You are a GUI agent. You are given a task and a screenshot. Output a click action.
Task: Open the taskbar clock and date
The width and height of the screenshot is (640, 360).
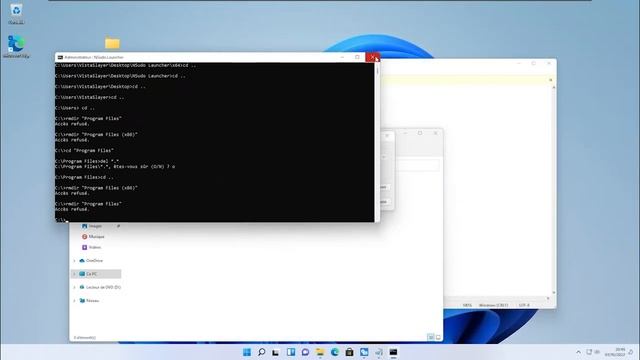[615, 352]
